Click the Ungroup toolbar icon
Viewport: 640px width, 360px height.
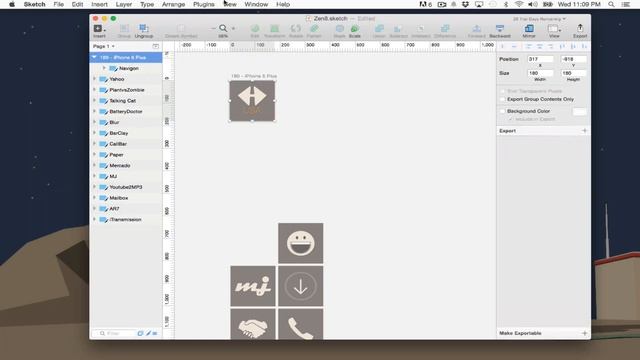143,29
